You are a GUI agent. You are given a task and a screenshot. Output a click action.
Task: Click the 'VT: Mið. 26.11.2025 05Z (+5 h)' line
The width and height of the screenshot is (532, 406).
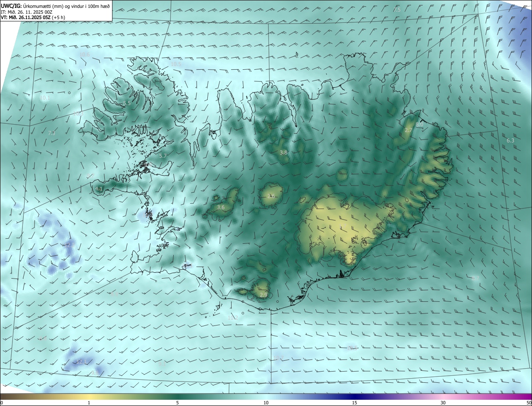click(33, 17)
